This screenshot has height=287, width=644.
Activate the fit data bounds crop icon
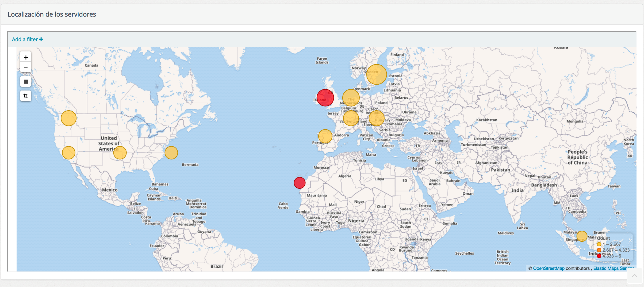coord(26,96)
